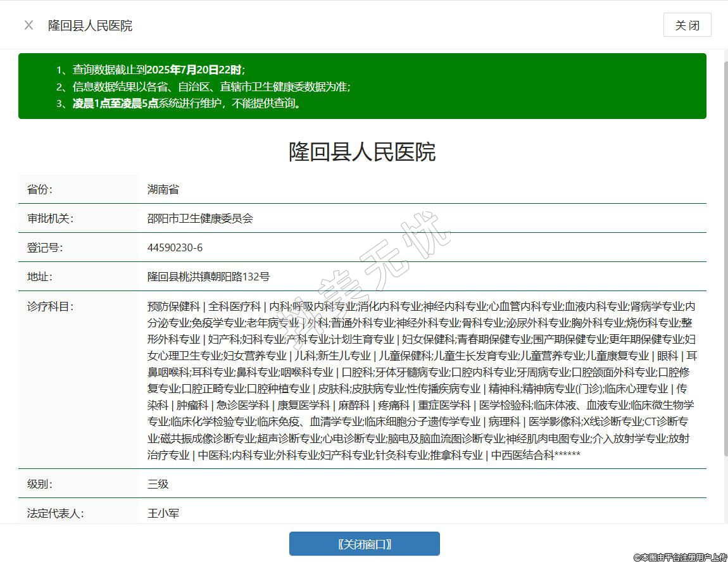Screen dimensions: 728x562
Task: Click the registration number 44590230-6
Action: [x=175, y=247]
